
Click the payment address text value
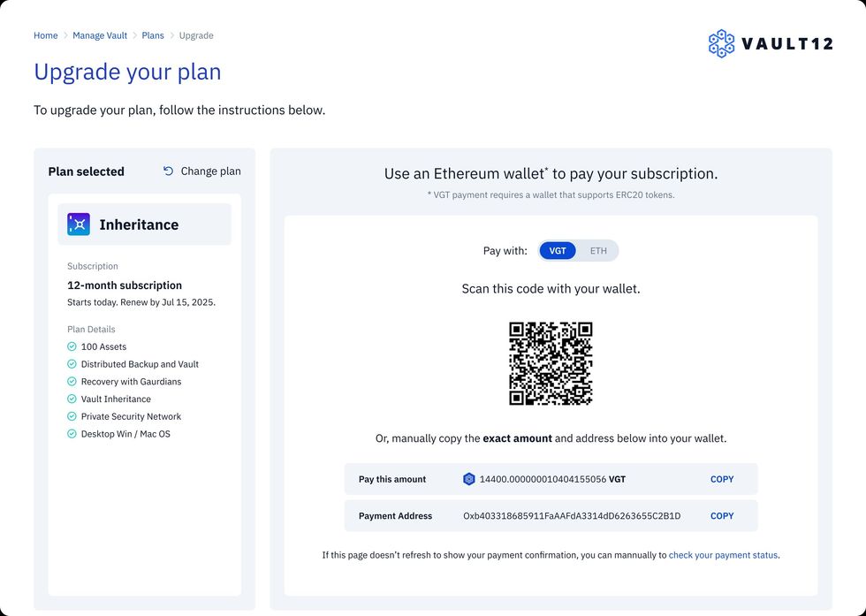(572, 516)
